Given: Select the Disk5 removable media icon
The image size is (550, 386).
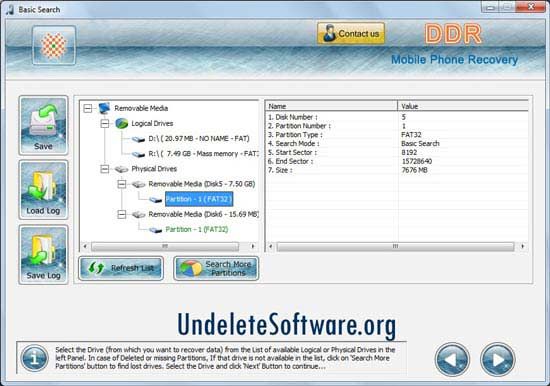Looking at the screenshot, I should (138, 184).
